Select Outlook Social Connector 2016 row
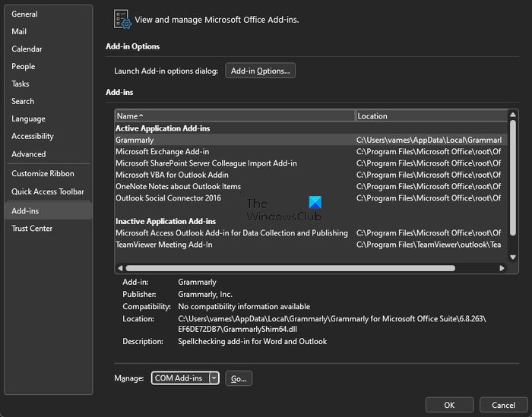 point(311,198)
